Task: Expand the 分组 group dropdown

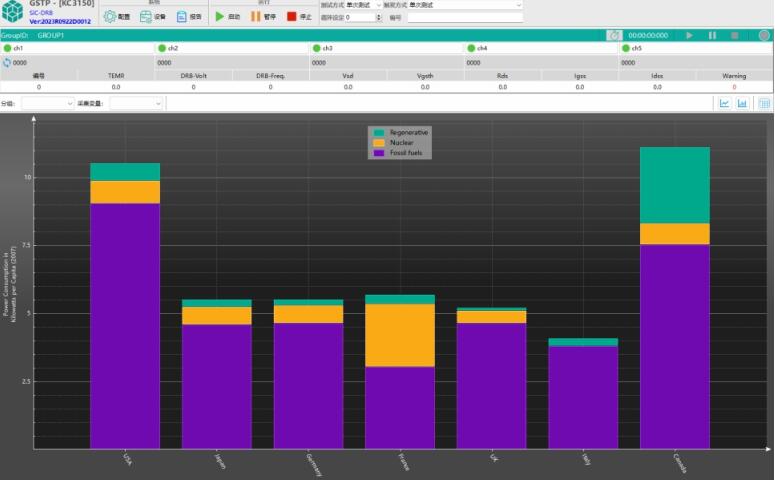Action: tap(48, 103)
